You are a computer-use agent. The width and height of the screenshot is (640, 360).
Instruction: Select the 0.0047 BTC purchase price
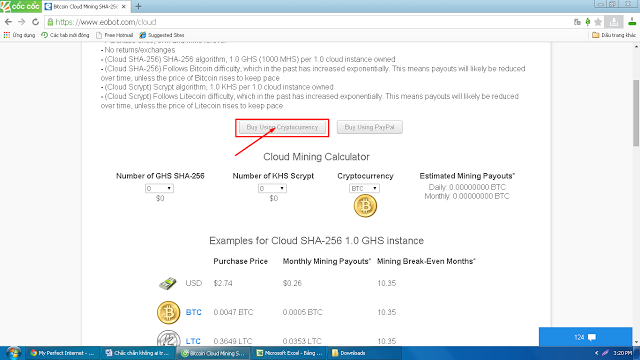coord(233,312)
